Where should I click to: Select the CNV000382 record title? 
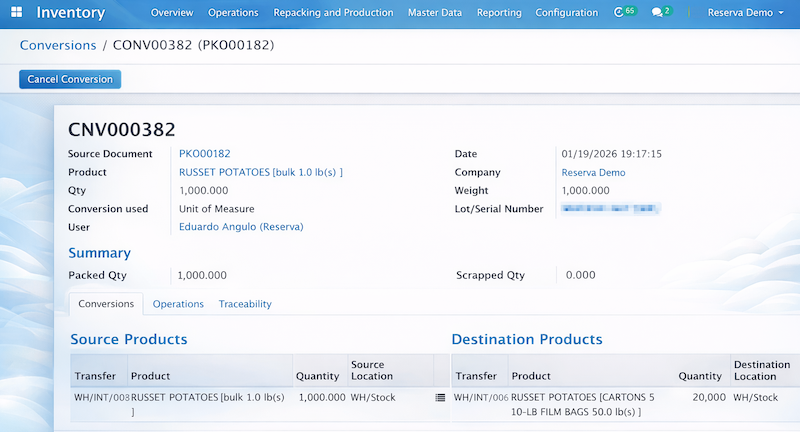click(x=121, y=130)
